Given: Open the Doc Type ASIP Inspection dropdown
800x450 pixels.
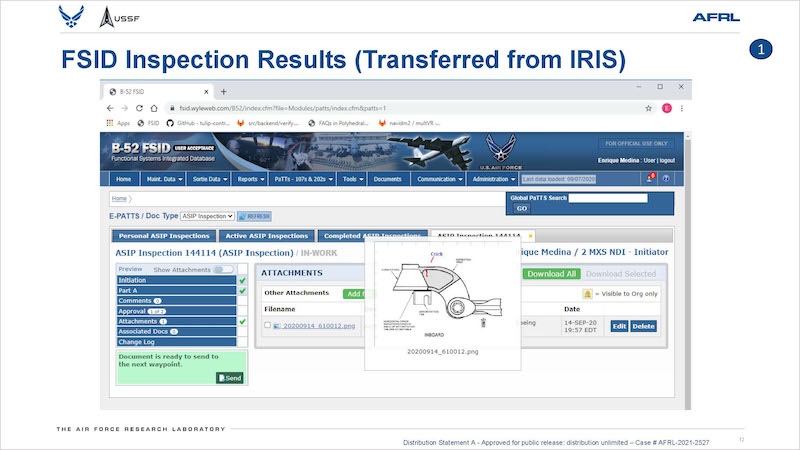Looking at the screenshot, I should point(207,216).
